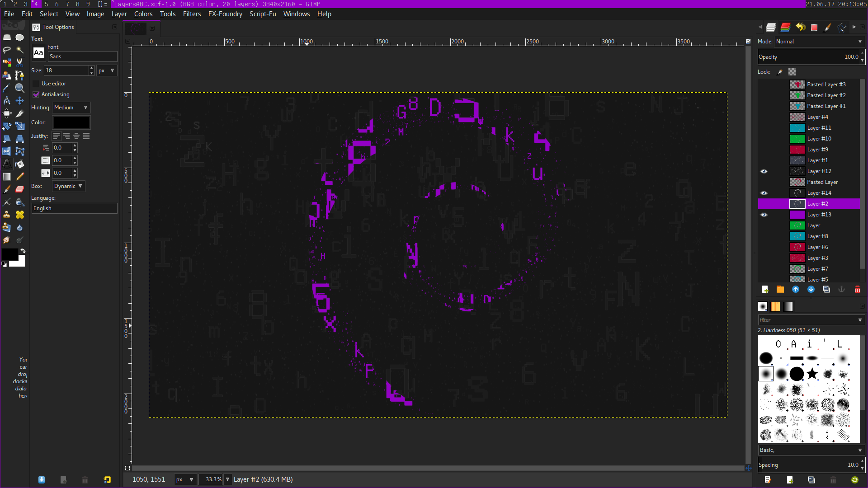This screenshot has width=868, height=488.
Task: Select the Scissors Select tool
Action: [20, 62]
